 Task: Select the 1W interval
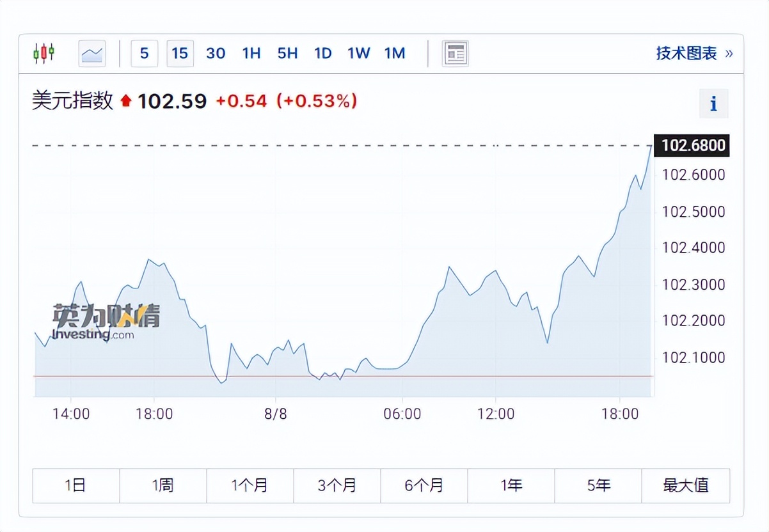[x=359, y=53]
